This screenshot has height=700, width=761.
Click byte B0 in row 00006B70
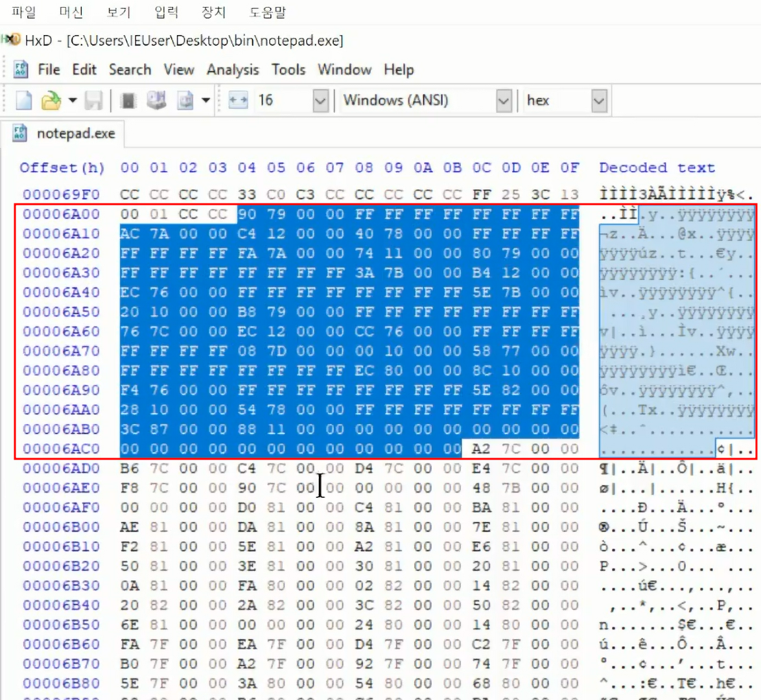point(130,664)
